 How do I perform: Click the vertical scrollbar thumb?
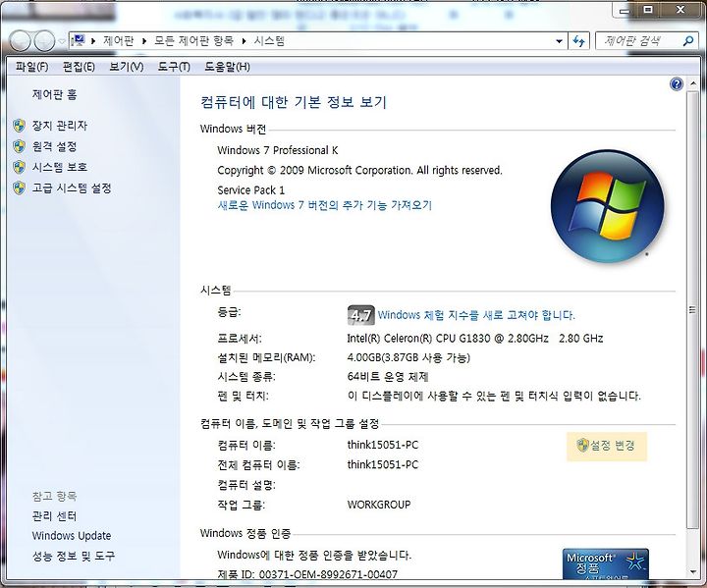tap(692, 309)
